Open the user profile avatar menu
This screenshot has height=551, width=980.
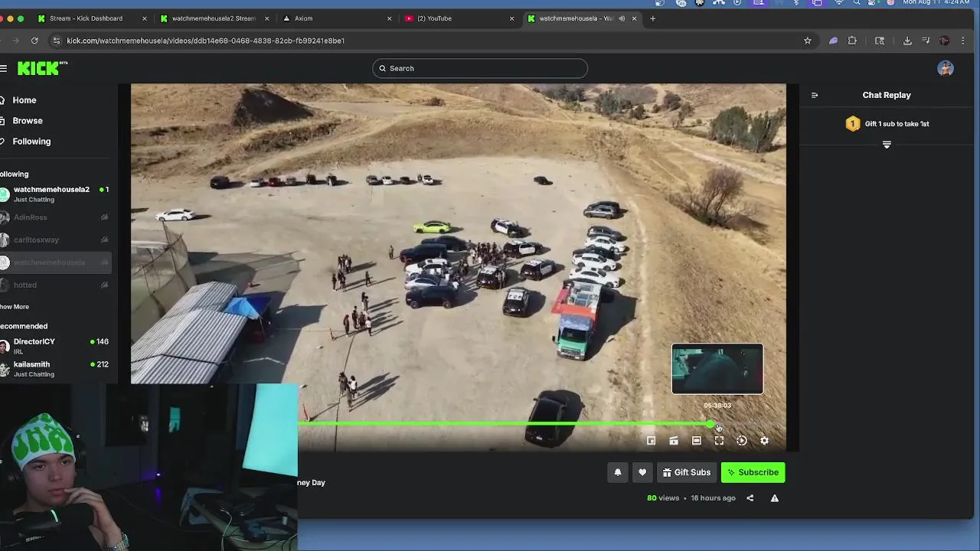tap(946, 69)
